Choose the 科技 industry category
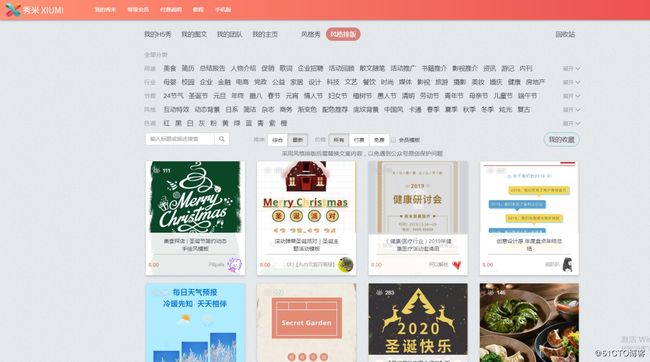Viewport: 650px width, 362px height. click(333, 82)
